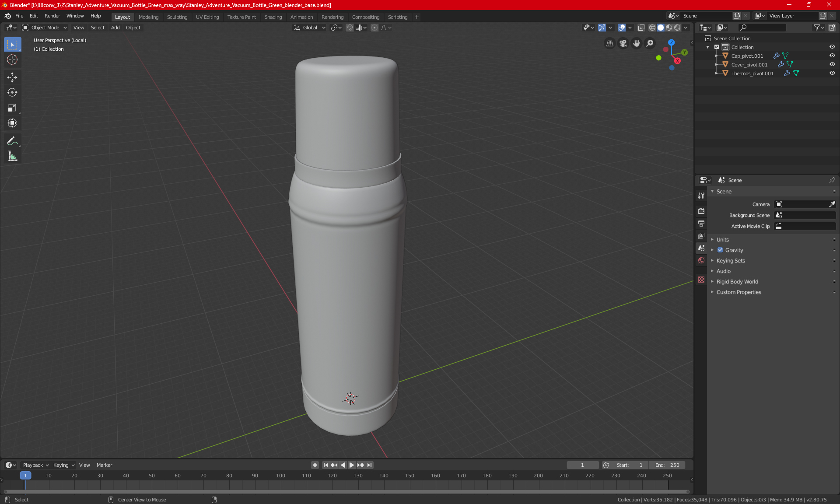Hide Thermos_pivot.001 using eye icon

click(832, 73)
